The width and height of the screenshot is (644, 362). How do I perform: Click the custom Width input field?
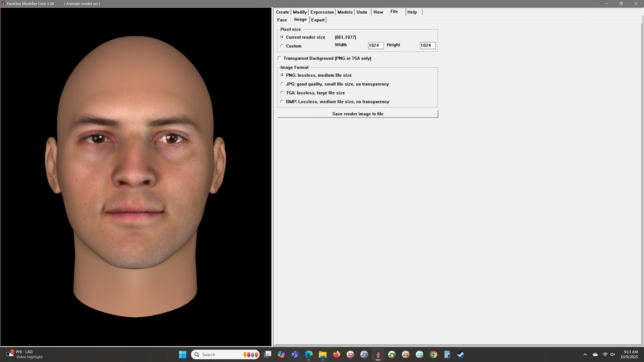coord(375,46)
